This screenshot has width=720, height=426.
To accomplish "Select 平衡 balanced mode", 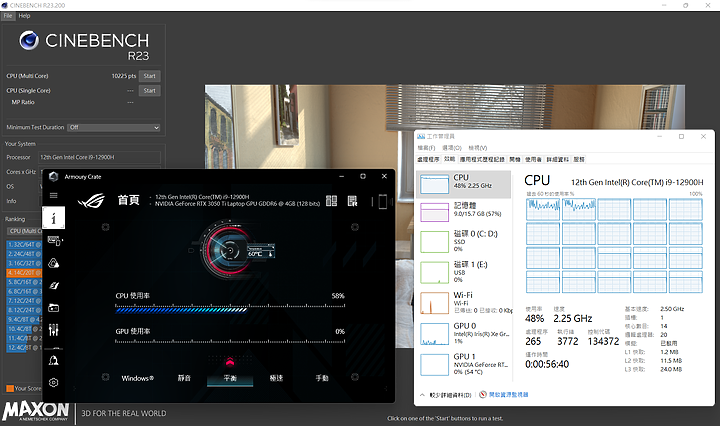I will [230, 378].
